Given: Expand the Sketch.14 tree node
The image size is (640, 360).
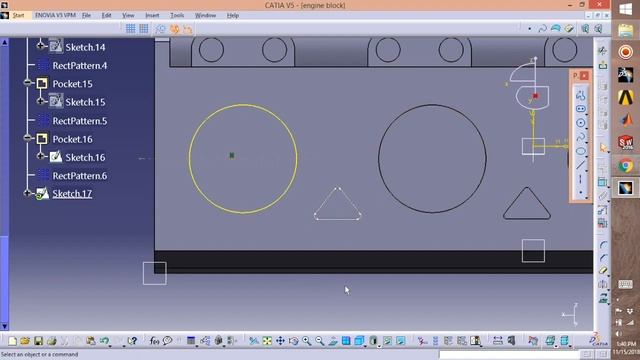Looking at the screenshot, I should [40, 45].
